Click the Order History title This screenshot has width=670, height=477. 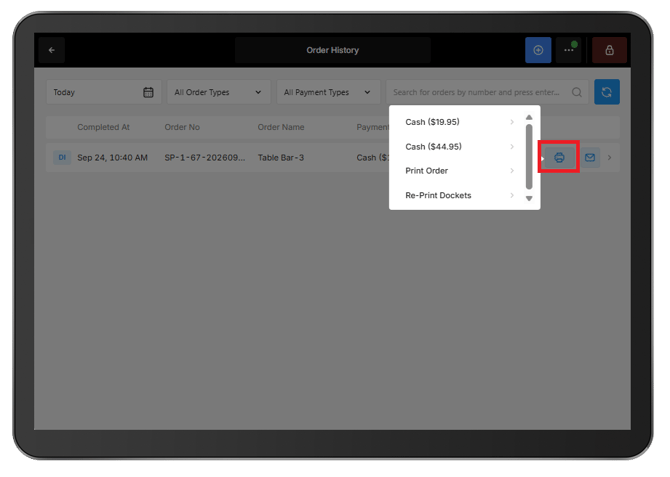click(332, 50)
